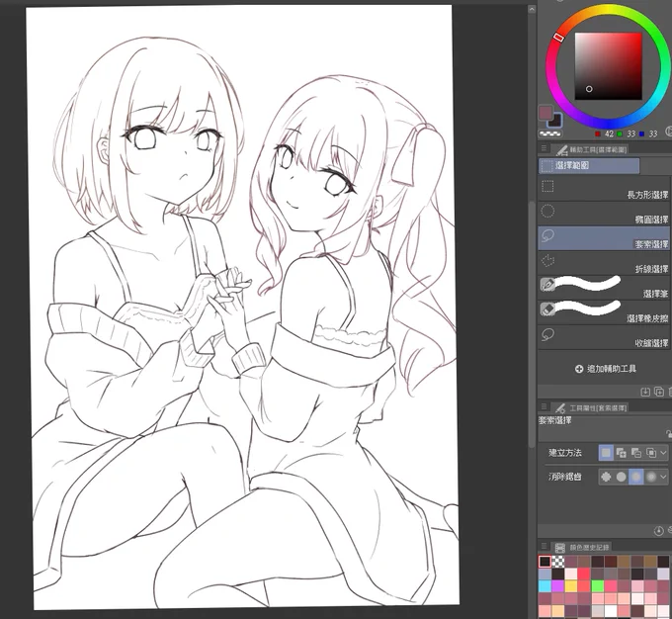Pick the transparent checkered swatch in color history
672x619 pixels.
(558, 562)
